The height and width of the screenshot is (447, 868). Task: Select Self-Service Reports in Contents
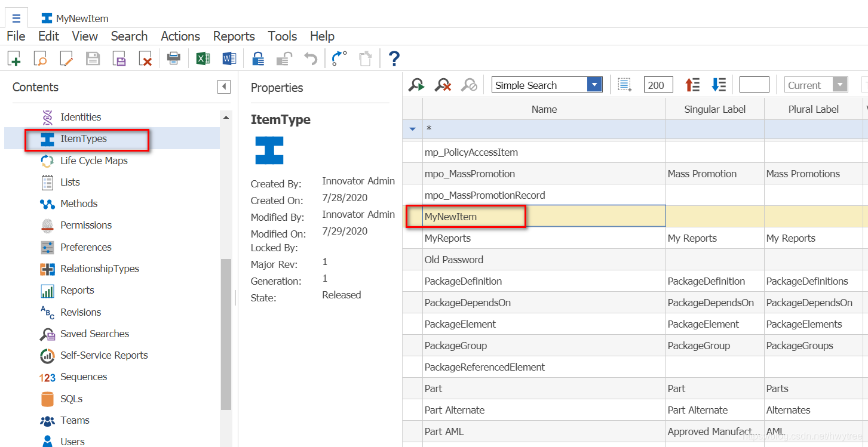point(104,355)
